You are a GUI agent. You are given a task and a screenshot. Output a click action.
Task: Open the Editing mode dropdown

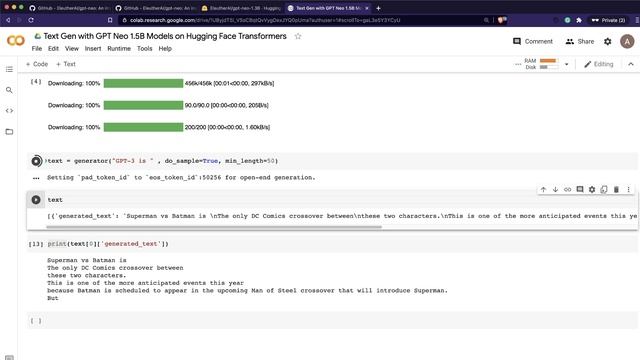pos(599,64)
